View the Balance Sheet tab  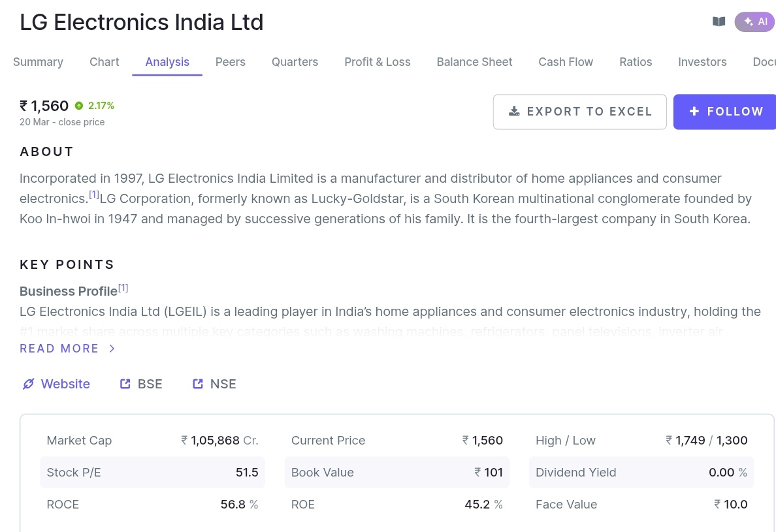tap(475, 62)
